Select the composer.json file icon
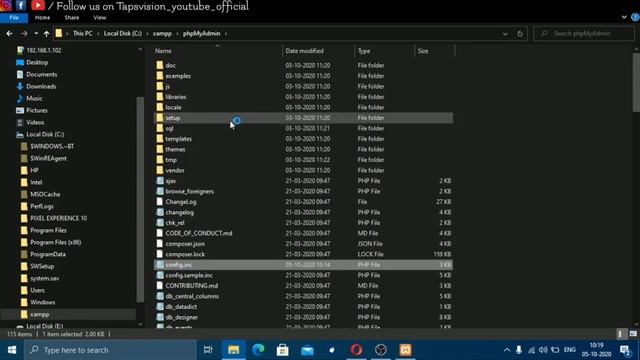Screen dimensions: 640x360 [160, 244]
